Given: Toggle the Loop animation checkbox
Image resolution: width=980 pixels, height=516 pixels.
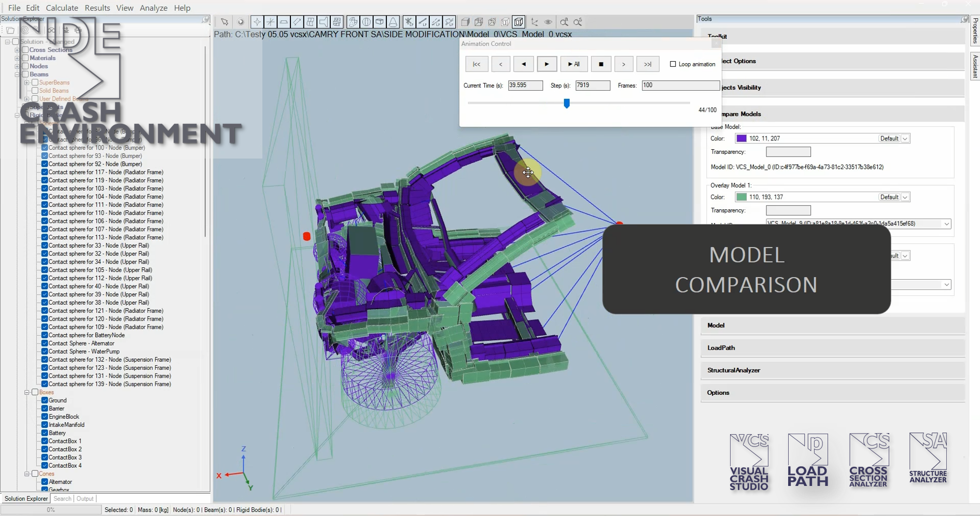Looking at the screenshot, I should pos(673,64).
